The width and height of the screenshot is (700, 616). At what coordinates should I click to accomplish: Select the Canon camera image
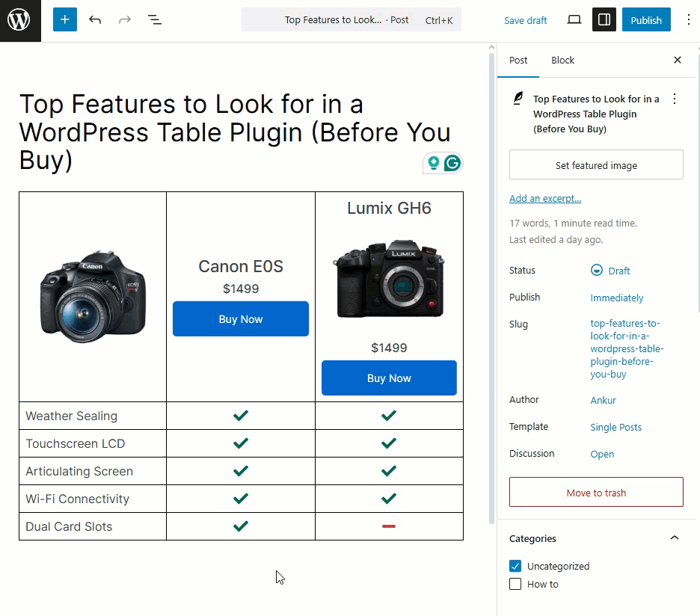click(93, 296)
